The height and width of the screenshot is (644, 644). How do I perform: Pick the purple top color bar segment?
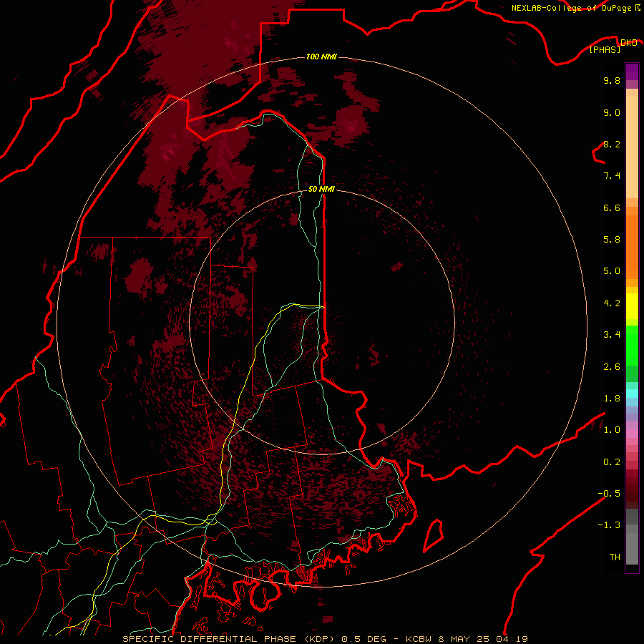tap(632, 72)
